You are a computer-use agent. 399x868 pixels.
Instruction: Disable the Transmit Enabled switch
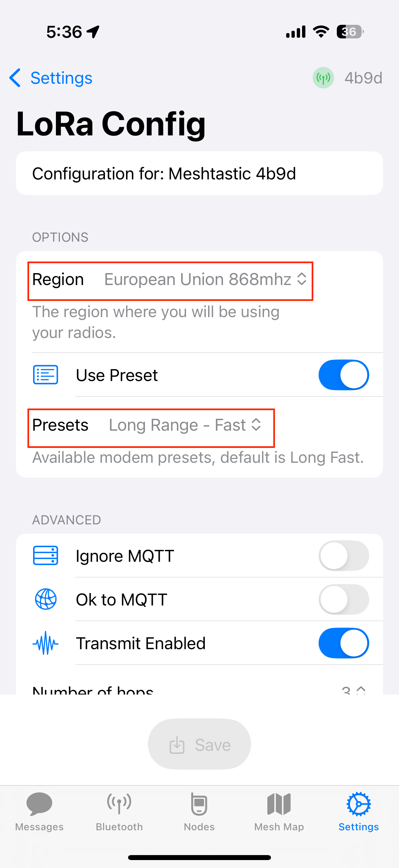[x=343, y=643]
